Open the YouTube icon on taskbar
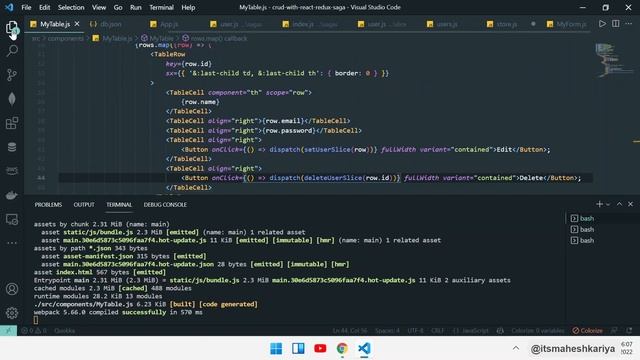The width and height of the screenshot is (640, 360). tap(320, 348)
